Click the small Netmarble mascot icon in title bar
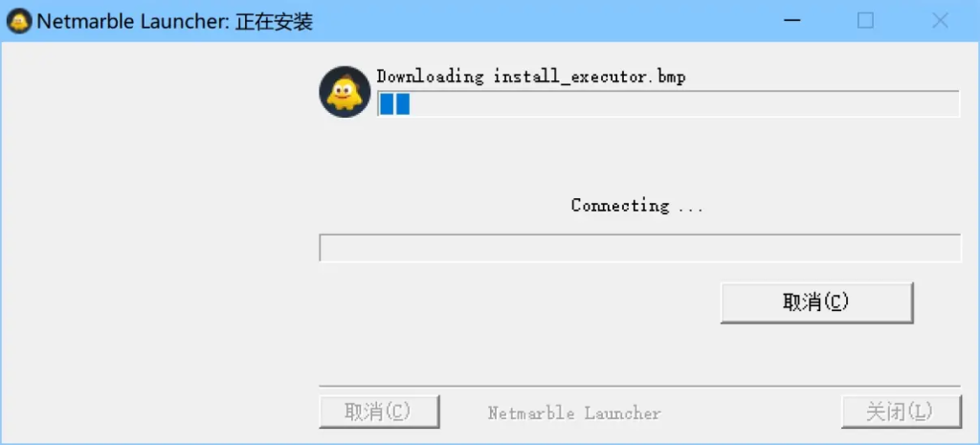Viewport: 980px width, 445px height. click(19, 21)
